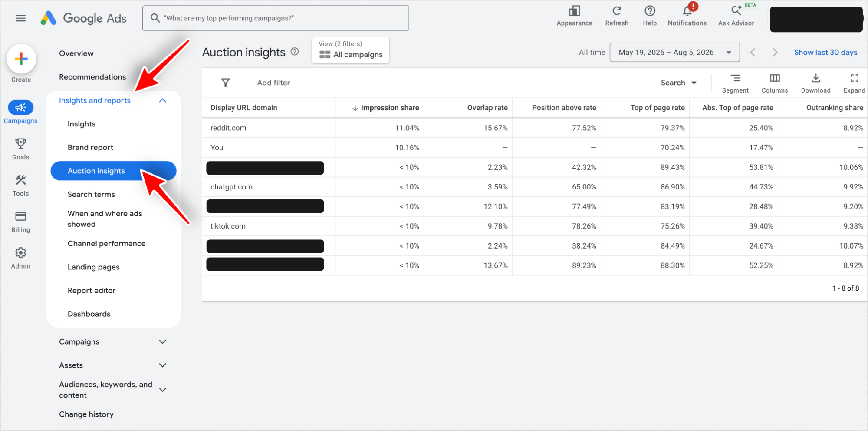Select the reddit.com row domain

tap(228, 128)
